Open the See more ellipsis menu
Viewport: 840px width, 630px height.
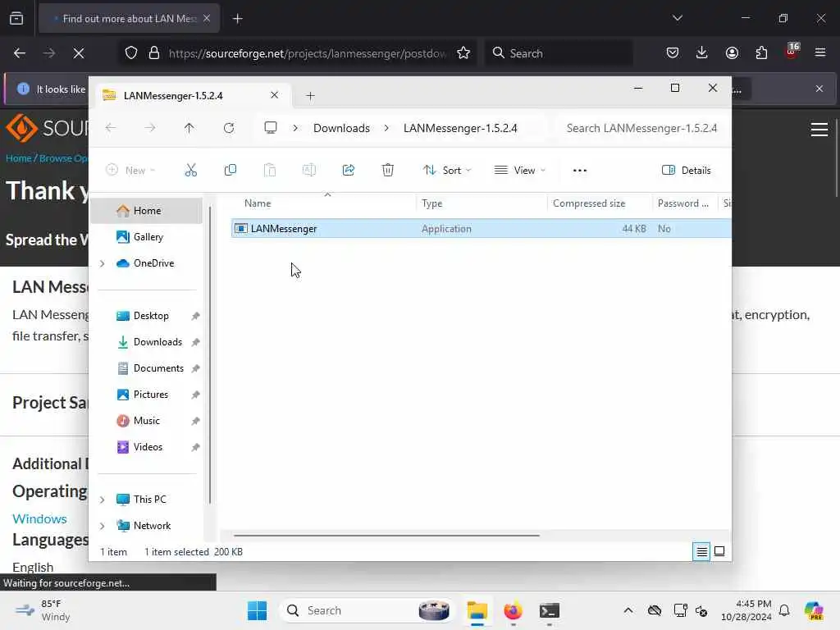(x=580, y=171)
